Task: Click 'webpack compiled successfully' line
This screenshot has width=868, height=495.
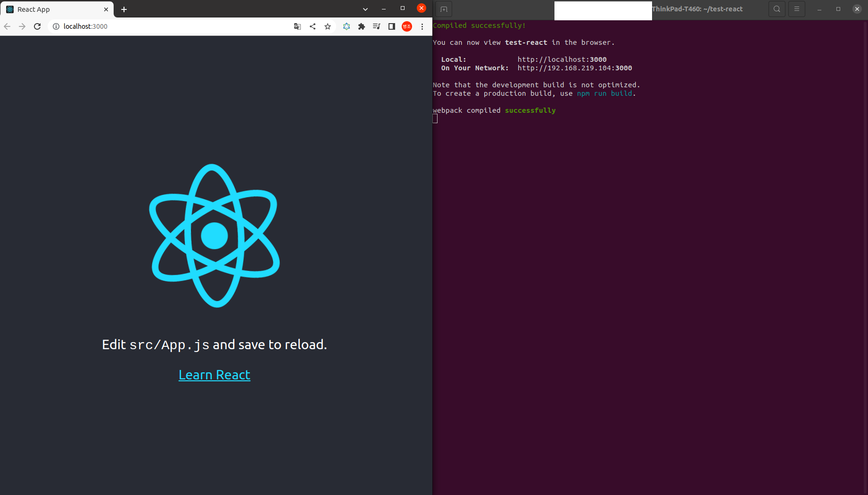Action: tap(494, 110)
